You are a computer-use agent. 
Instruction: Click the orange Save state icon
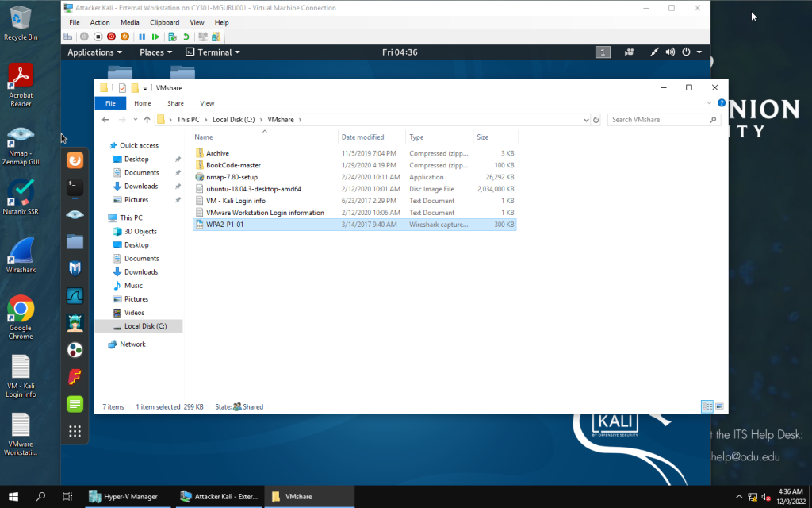pyautogui.click(x=124, y=37)
